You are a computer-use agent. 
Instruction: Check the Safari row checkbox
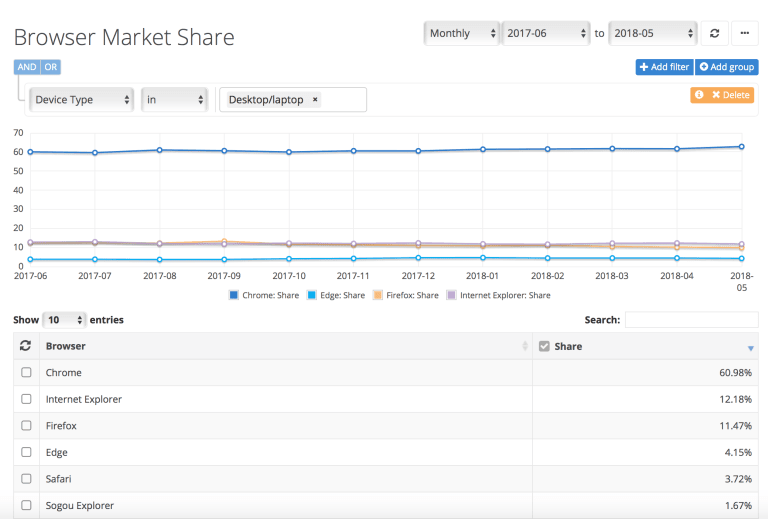coord(26,478)
